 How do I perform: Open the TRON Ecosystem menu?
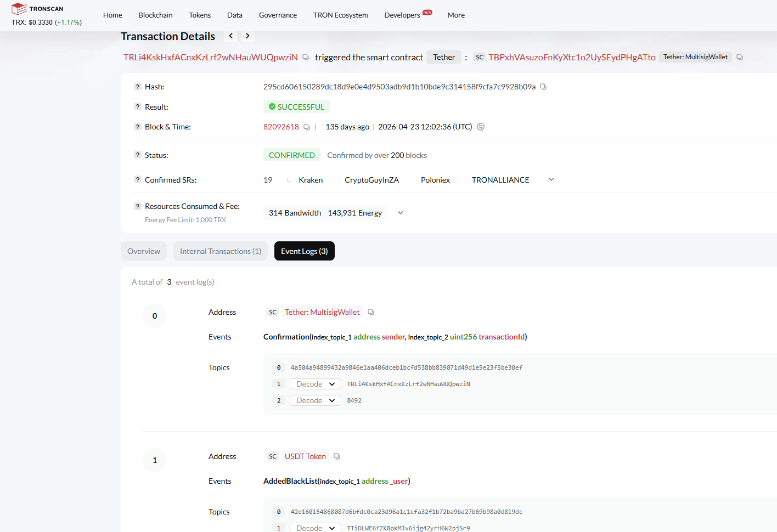click(341, 15)
